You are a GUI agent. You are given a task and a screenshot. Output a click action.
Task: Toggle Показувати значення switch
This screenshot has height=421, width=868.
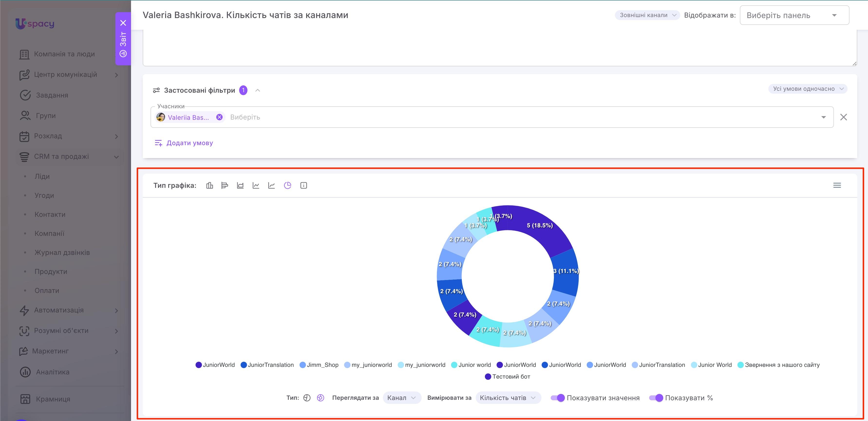(558, 398)
